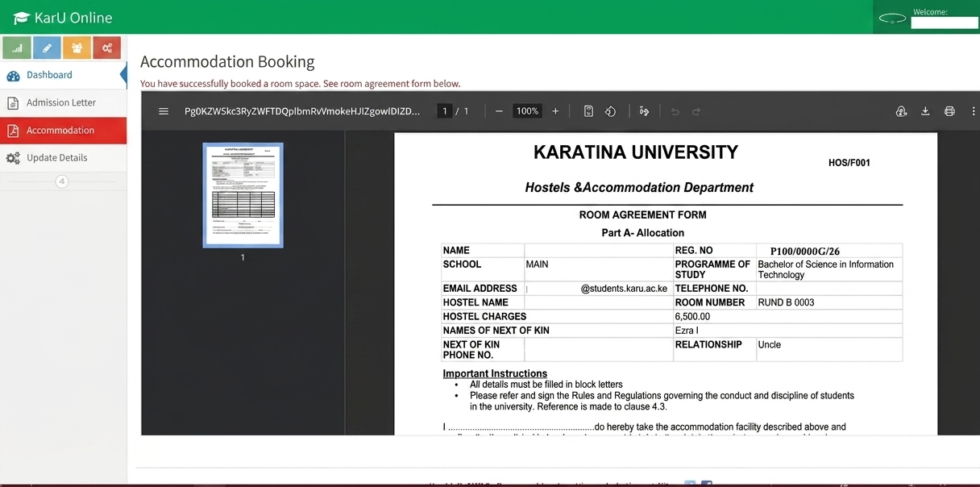Zoom out the PDF with minus button
The height and width of the screenshot is (487, 980).
click(x=499, y=111)
